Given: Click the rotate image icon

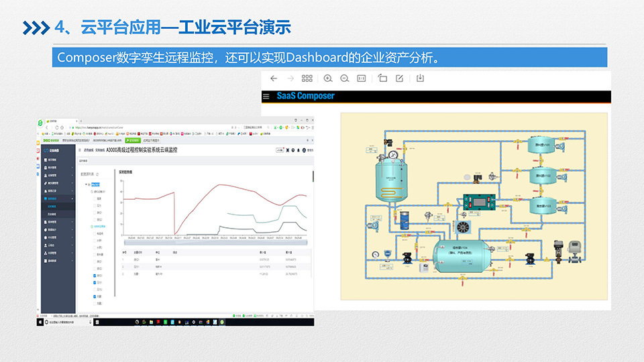Looking at the screenshot, I should (382, 78).
